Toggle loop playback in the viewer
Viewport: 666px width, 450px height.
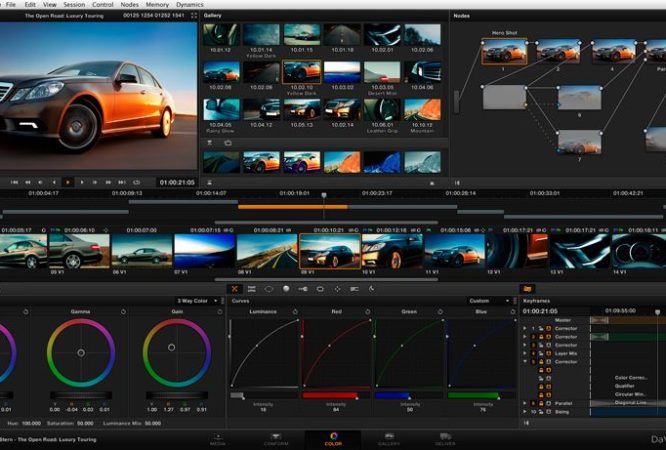coord(136,182)
